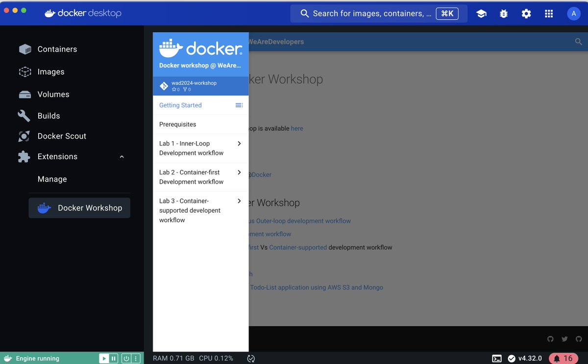Image resolution: width=588 pixels, height=364 pixels.
Task: Click the large Docker logo in the drawer
Action: pyautogui.click(x=200, y=48)
